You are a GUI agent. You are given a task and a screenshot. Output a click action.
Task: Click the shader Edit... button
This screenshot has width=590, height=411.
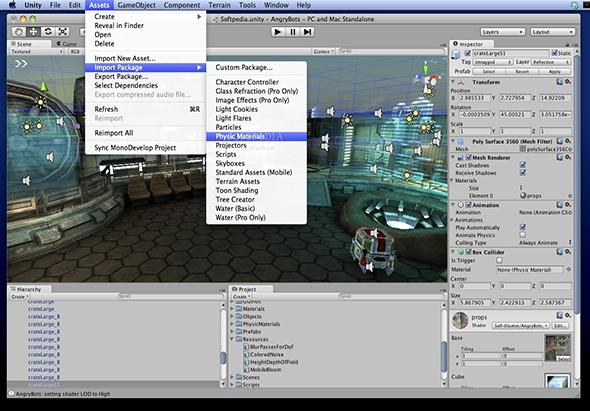point(560,326)
